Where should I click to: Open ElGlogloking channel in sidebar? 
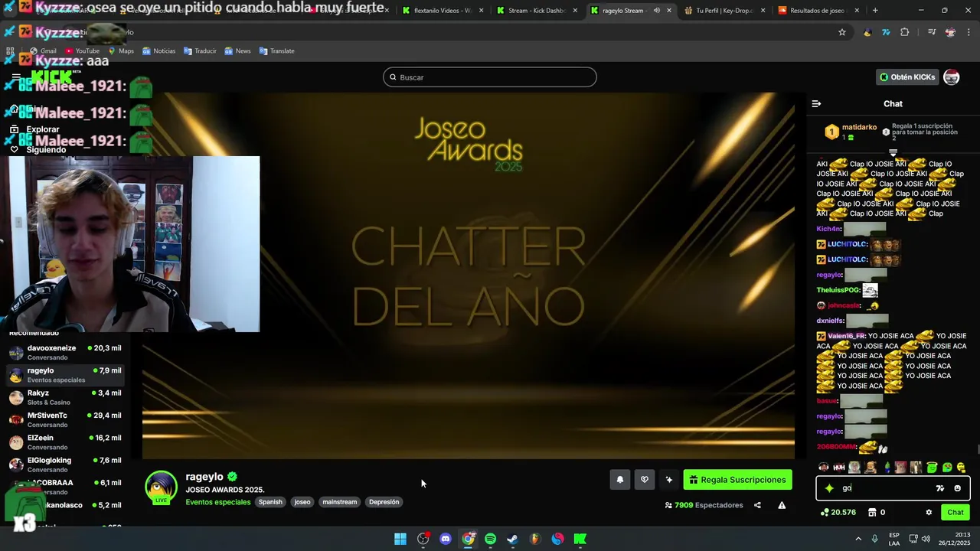pos(65,465)
